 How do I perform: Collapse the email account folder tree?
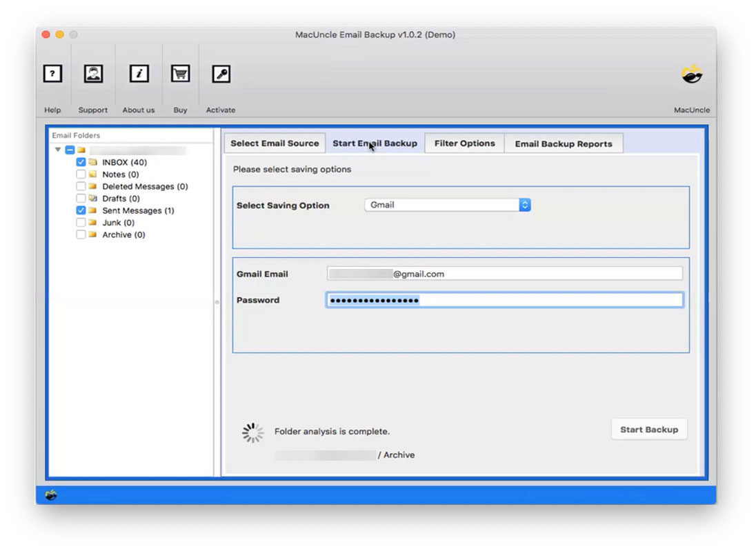(58, 150)
